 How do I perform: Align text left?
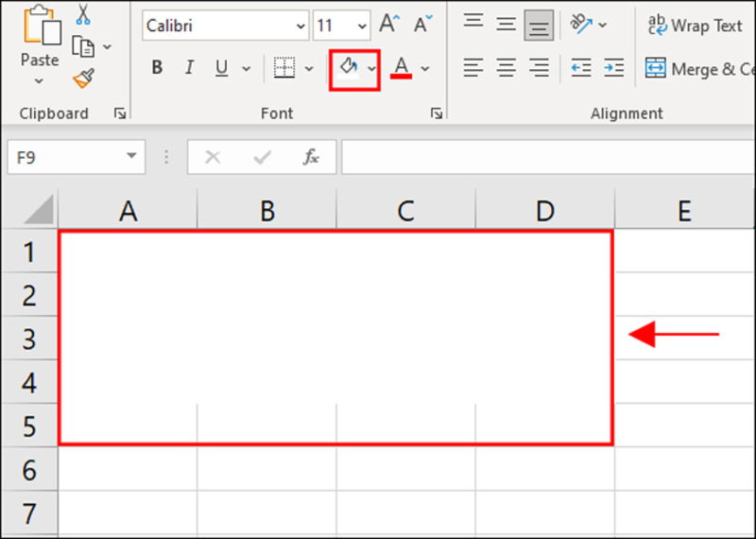pyautogui.click(x=473, y=68)
